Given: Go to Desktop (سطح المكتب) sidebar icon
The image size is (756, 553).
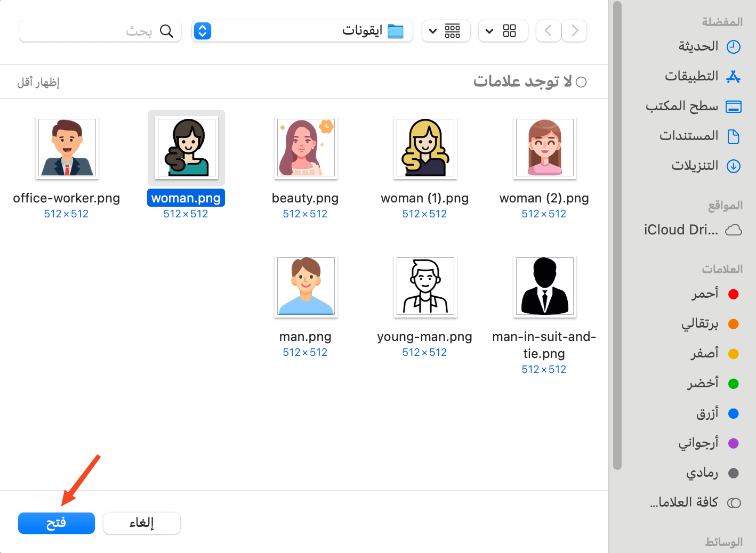Looking at the screenshot, I should tap(734, 107).
